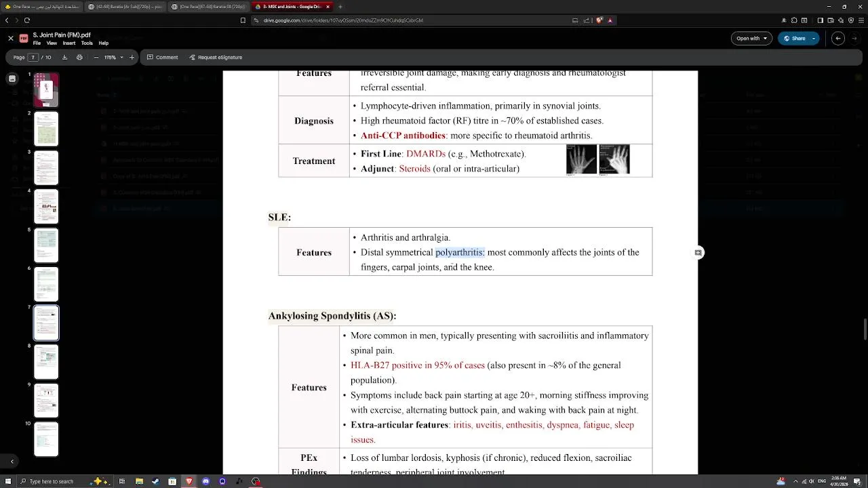Close the MSK and Joints browser tab
868x488 pixels.
tap(328, 7)
